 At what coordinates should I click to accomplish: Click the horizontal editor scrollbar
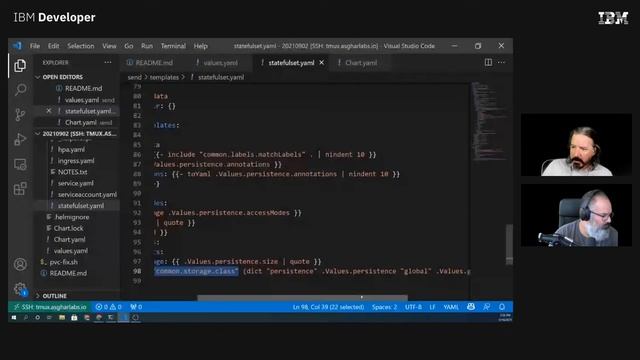(x=302, y=298)
